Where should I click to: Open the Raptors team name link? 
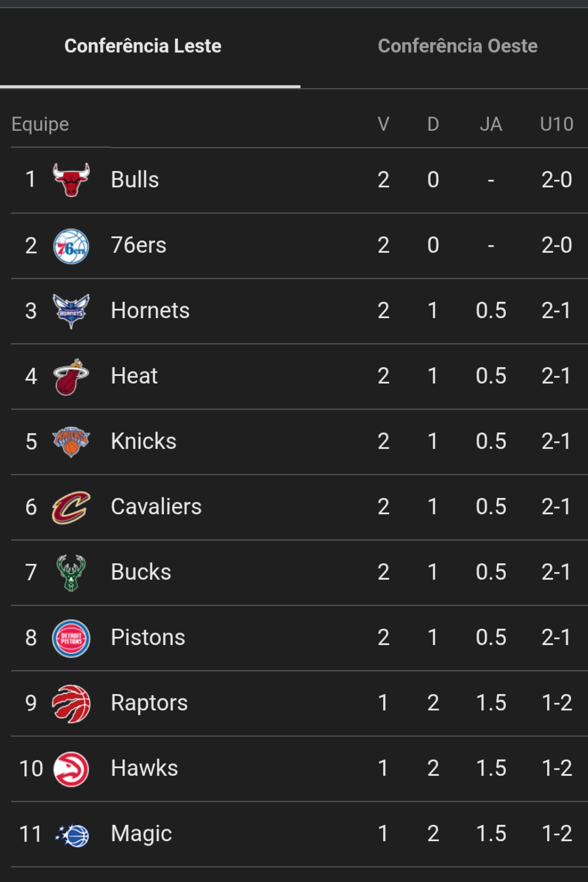(x=149, y=703)
